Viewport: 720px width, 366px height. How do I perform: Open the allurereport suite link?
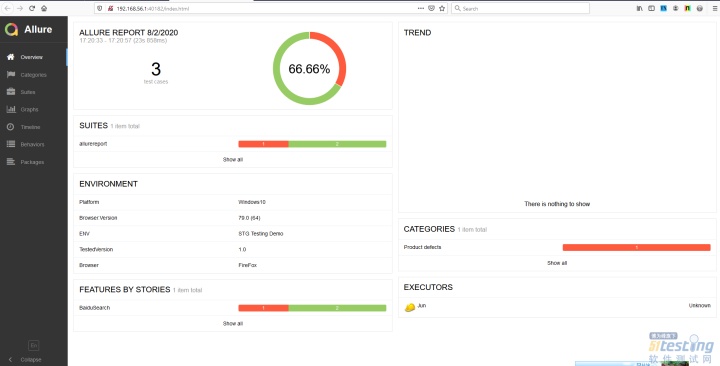coord(93,144)
